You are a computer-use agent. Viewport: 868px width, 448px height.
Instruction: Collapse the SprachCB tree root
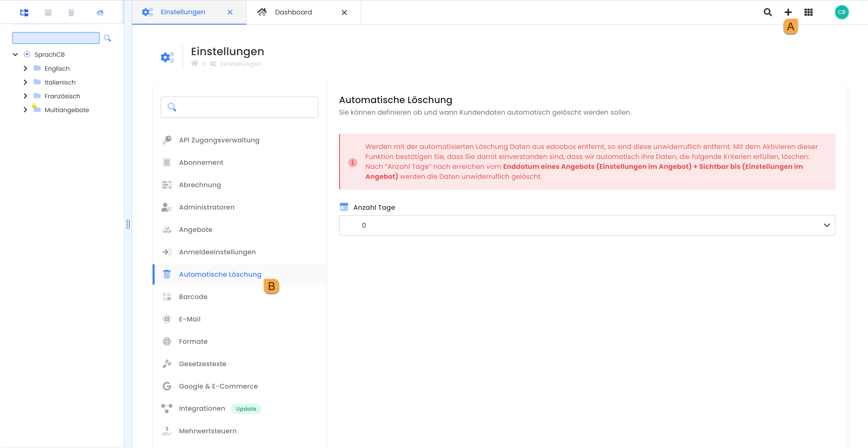[x=15, y=54]
